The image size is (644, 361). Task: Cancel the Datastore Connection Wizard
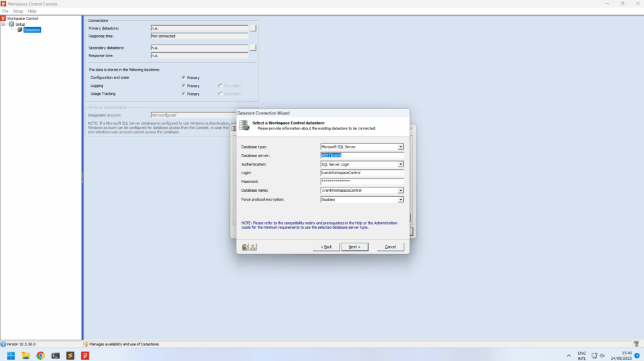coord(390,247)
